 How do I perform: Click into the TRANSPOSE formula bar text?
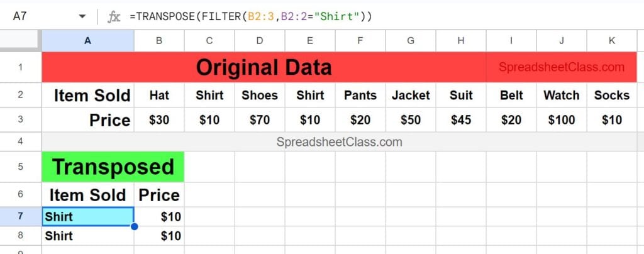250,17
